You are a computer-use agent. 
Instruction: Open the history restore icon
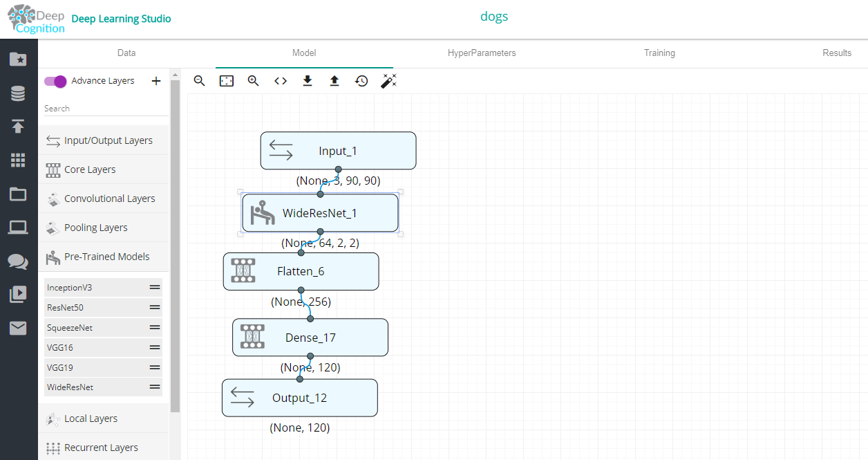[x=361, y=81]
